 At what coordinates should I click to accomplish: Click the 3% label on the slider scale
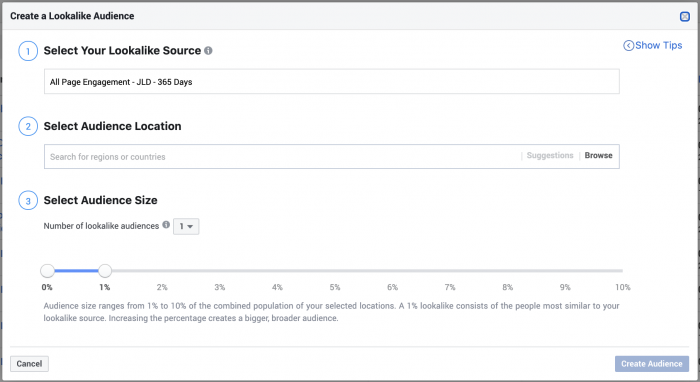(220, 287)
